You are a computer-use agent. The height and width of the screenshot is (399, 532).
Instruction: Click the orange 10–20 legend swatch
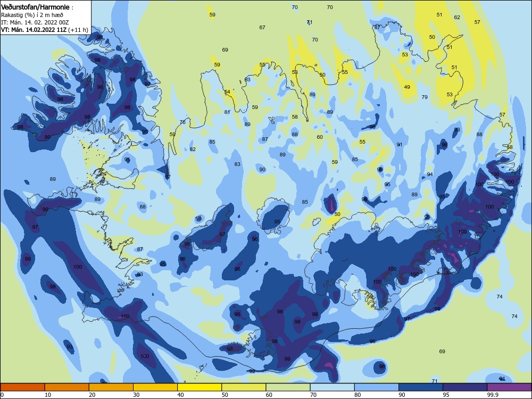67,387
